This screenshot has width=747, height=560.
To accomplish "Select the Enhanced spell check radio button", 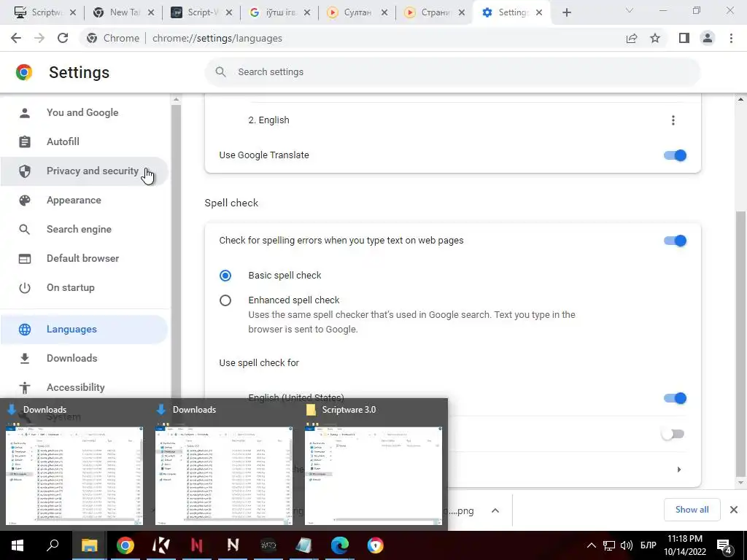I will pos(225,300).
